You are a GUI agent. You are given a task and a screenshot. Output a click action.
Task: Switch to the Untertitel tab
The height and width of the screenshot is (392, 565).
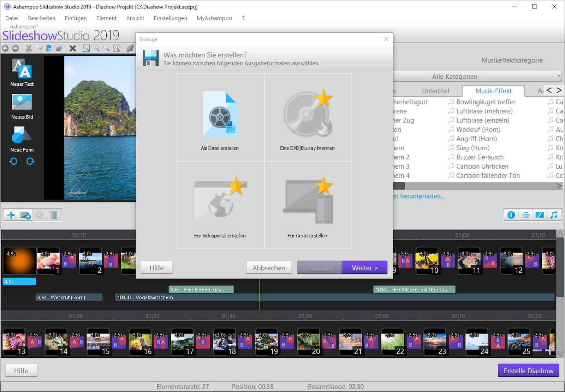point(435,91)
